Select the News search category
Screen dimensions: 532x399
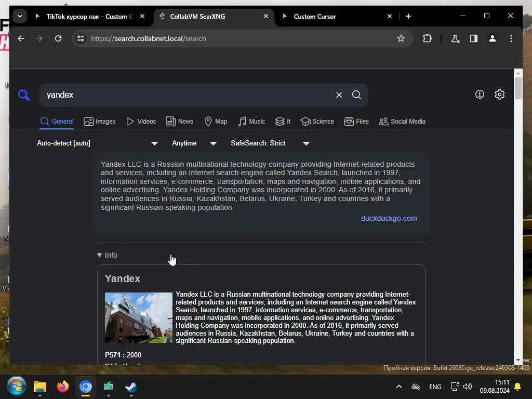pyautogui.click(x=179, y=122)
